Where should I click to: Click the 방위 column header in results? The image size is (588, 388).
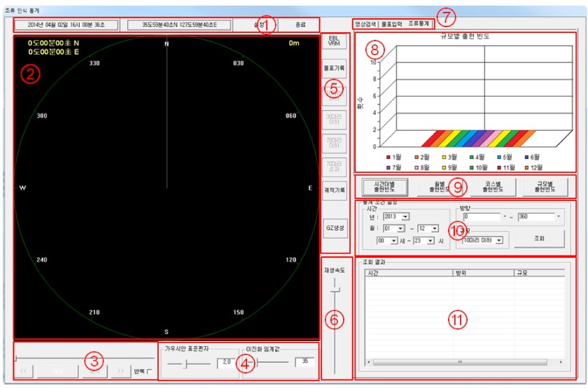[x=484, y=273]
